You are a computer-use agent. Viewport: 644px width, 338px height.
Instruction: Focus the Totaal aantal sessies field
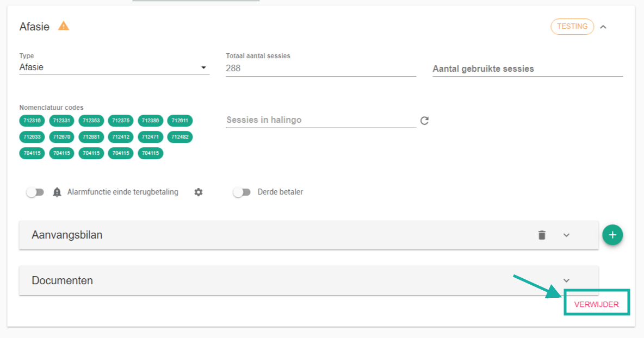(321, 68)
